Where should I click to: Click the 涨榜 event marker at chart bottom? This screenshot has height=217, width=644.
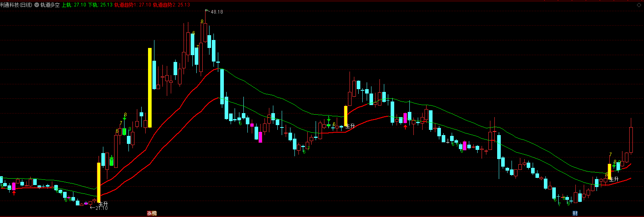[152, 213]
